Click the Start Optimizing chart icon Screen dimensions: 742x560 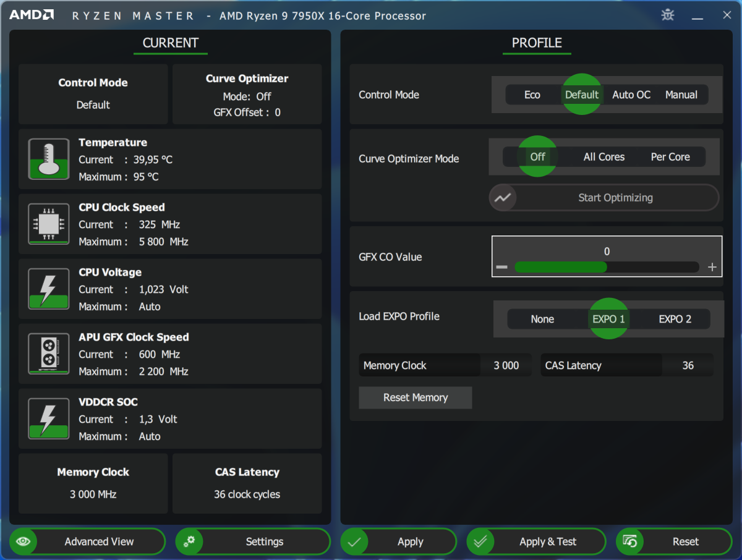click(x=503, y=198)
